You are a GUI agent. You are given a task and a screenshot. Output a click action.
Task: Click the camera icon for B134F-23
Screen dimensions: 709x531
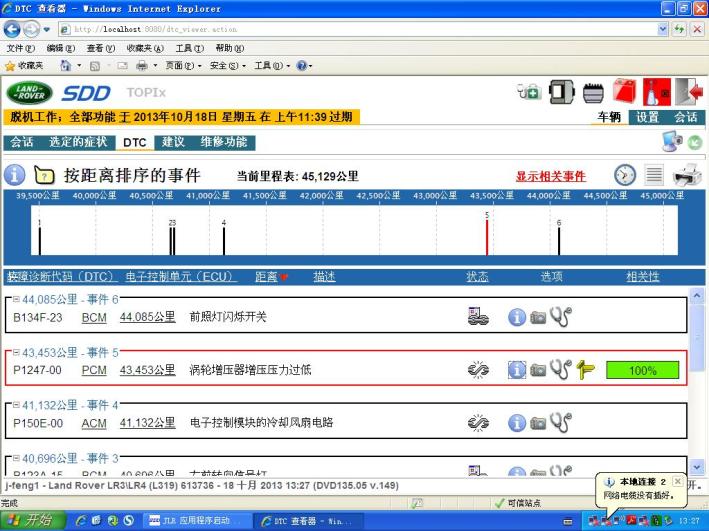[x=539, y=317]
